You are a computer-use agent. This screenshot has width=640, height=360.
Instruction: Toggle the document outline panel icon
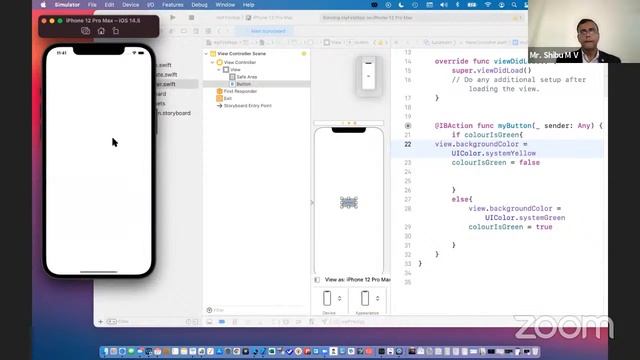point(317,280)
